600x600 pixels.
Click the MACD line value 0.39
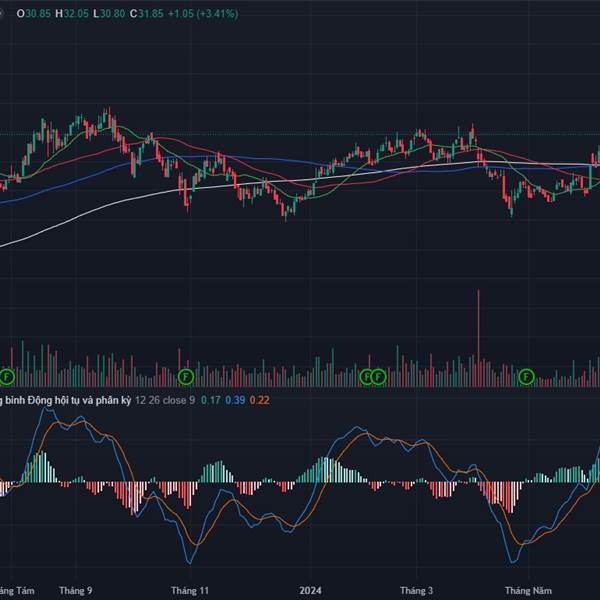[235, 400]
